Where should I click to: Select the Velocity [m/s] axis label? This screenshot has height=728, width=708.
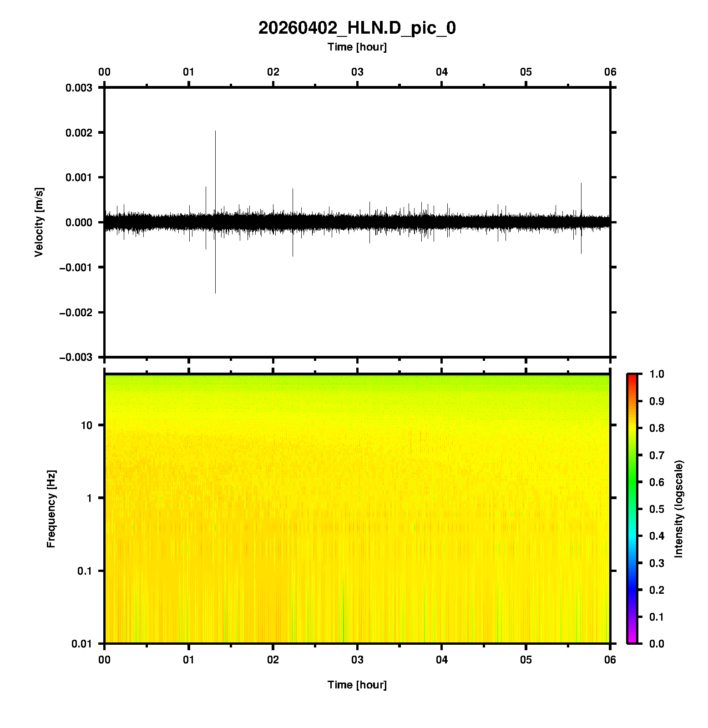point(39,222)
